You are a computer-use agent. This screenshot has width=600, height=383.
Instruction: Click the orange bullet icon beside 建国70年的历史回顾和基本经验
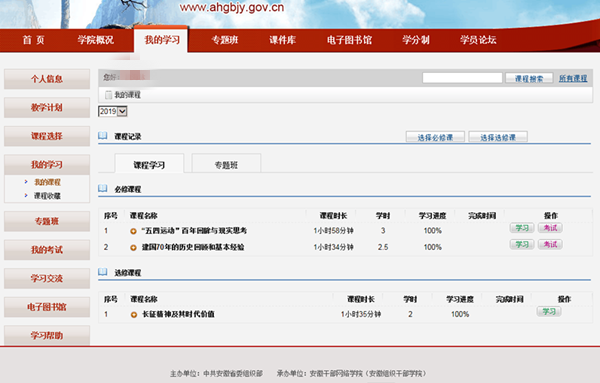(x=133, y=248)
